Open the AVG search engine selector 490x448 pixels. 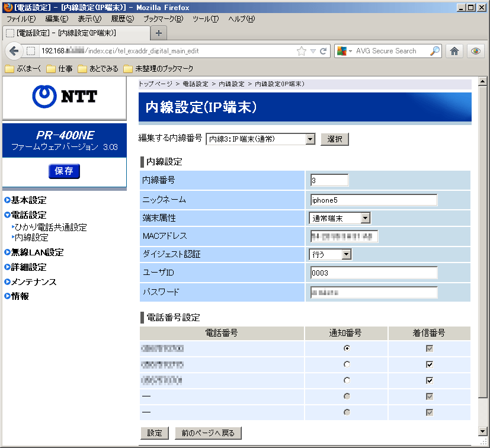pyautogui.click(x=344, y=51)
